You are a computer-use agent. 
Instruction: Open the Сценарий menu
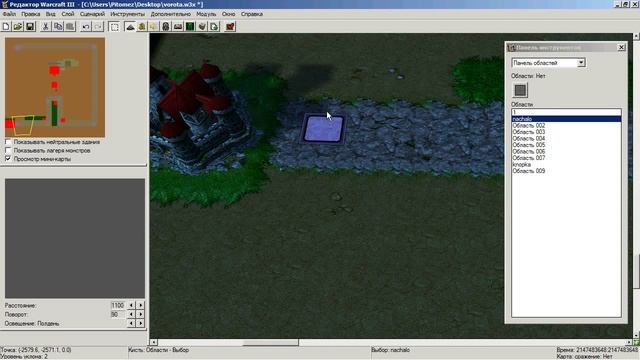(x=92, y=14)
